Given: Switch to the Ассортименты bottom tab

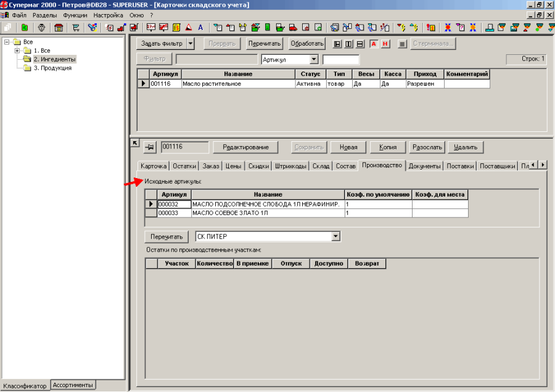Looking at the screenshot, I should coord(73,385).
